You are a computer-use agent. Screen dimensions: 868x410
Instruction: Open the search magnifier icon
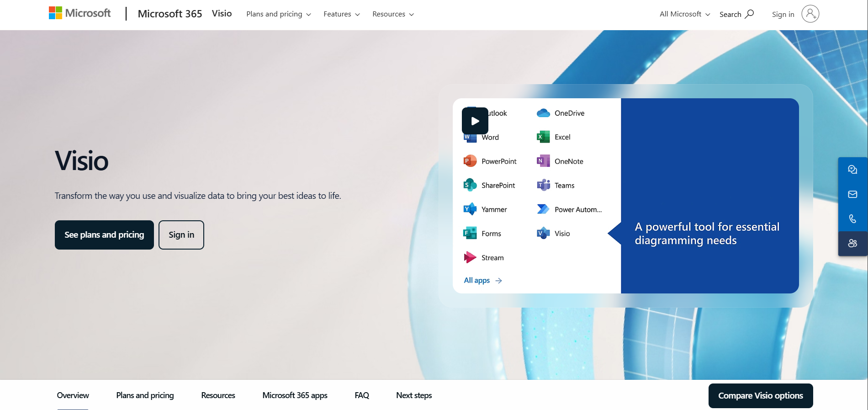[749, 14]
